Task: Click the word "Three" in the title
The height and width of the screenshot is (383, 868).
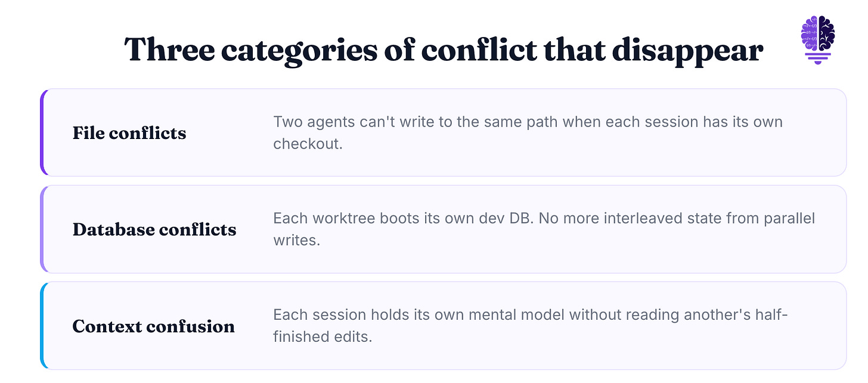Action: pos(169,50)
